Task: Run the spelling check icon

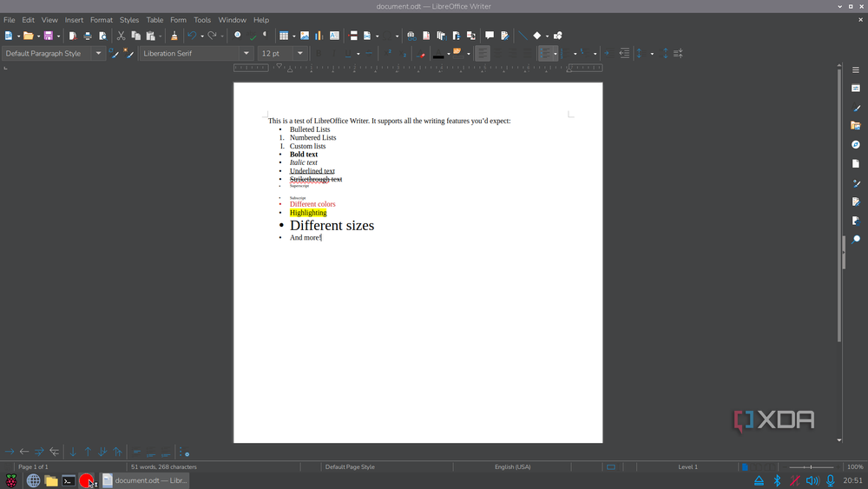Action: pyautogui.click(x=253, y=36)
